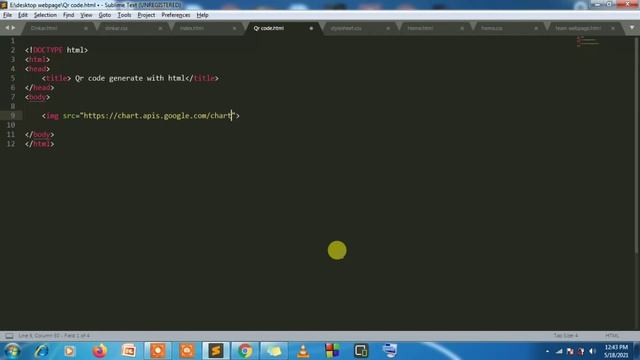Go to previous tab with left arrow

7,28
